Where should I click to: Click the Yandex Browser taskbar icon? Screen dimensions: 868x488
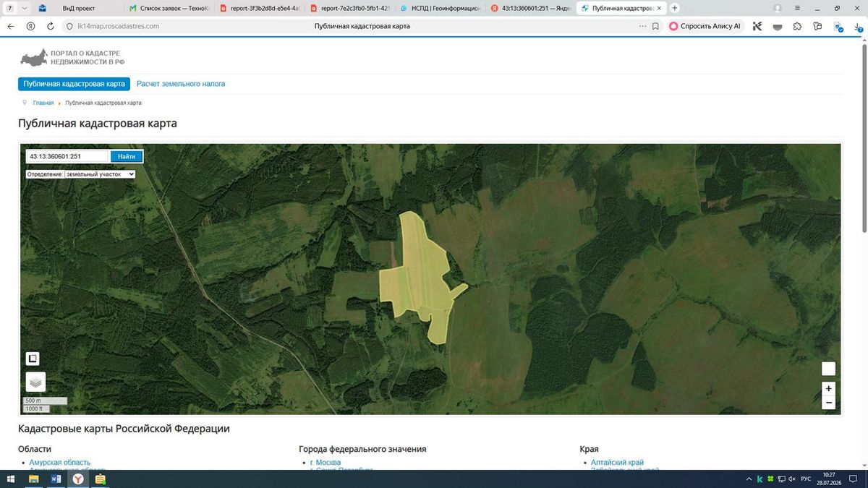click(77, 479)
